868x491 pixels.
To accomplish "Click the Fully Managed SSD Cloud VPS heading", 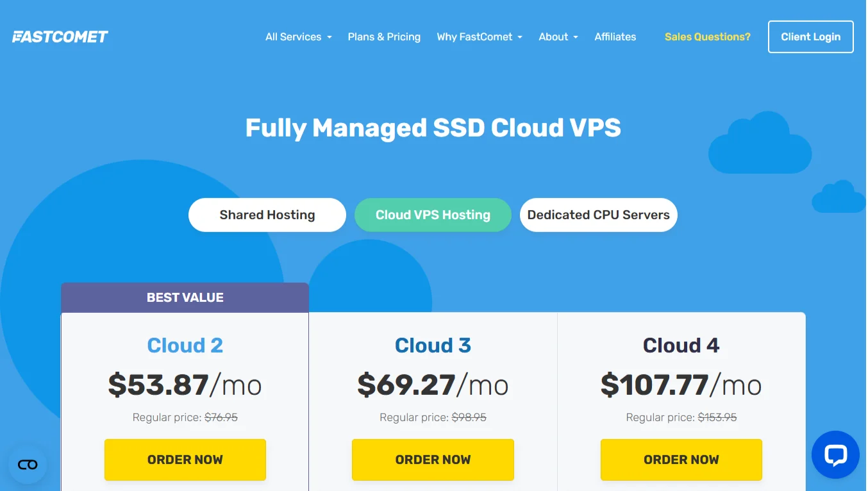I will pos(433,128).
